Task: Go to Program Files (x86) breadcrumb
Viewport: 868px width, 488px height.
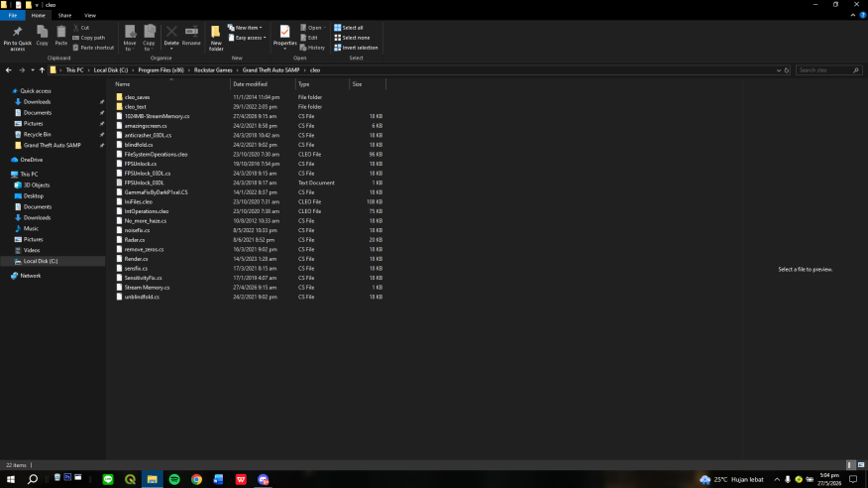Action: click(162, 70)
